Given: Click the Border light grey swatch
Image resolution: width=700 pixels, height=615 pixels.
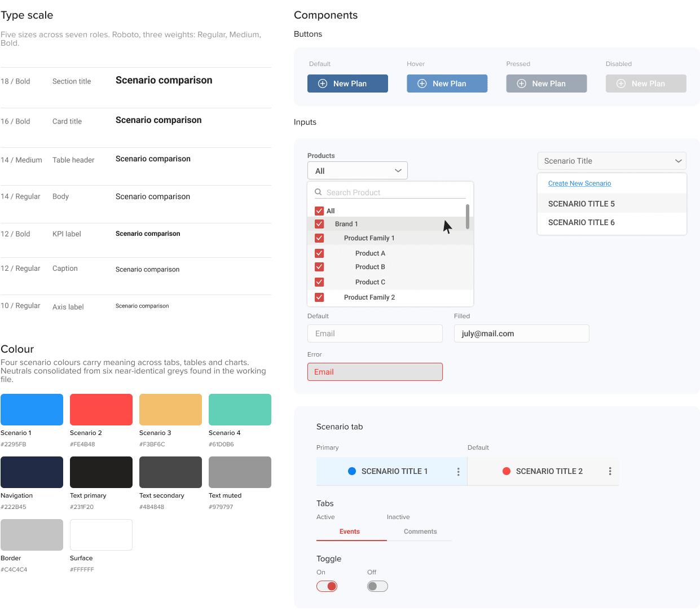Looking at the screenshot, I should click(32, 535).
